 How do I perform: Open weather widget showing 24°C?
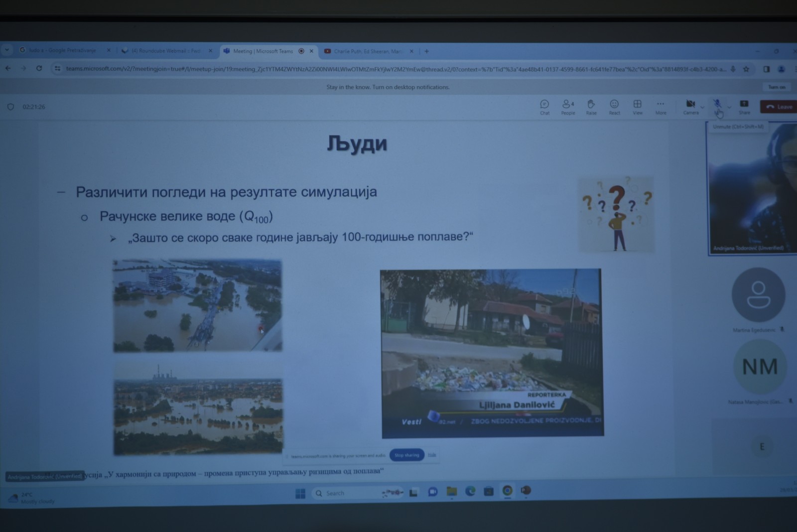(31, 498)
